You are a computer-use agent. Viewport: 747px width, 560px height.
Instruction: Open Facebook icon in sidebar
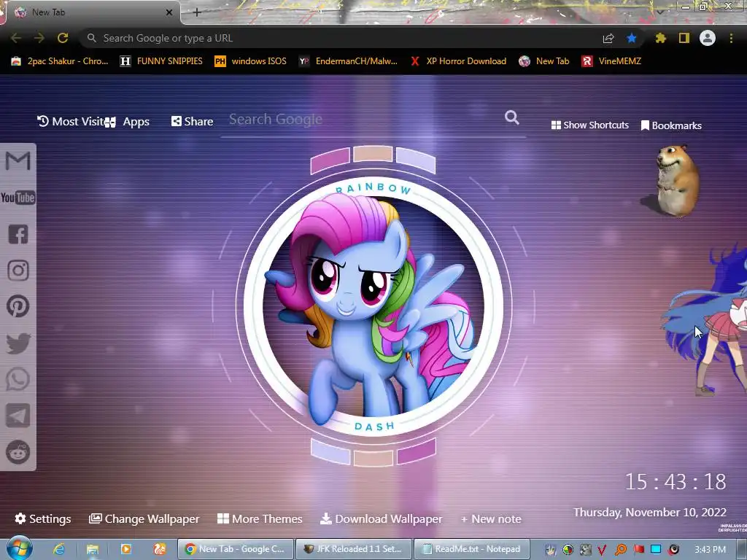click(18, 234)
